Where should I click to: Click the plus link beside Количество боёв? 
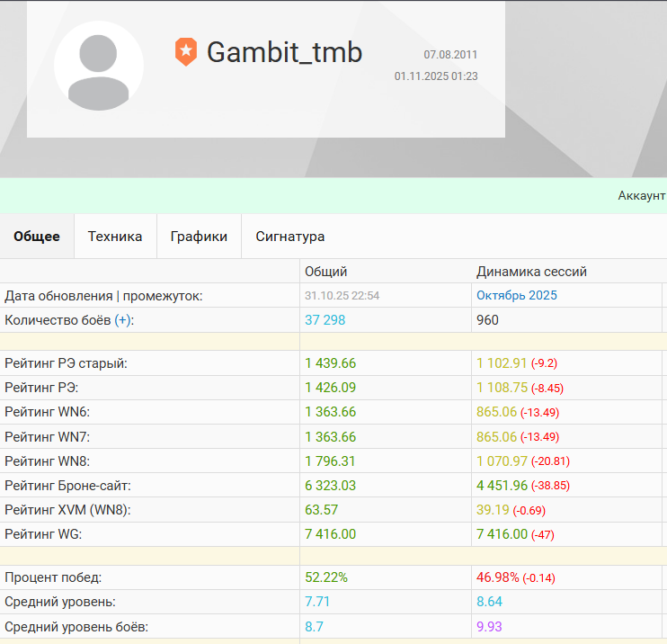122,320
